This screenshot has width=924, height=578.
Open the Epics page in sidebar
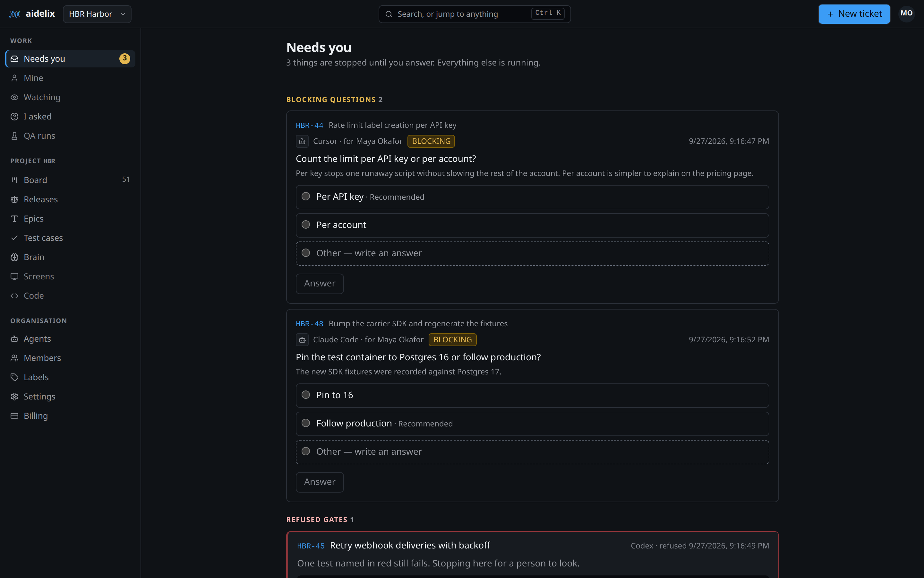pyautogui.click(x=70, y=219)
